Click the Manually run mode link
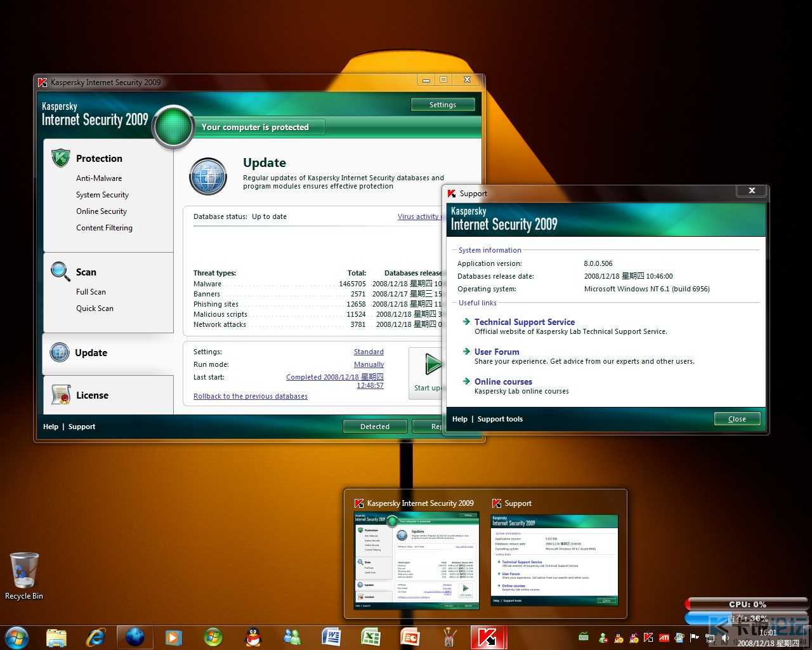 coord(369,364)
